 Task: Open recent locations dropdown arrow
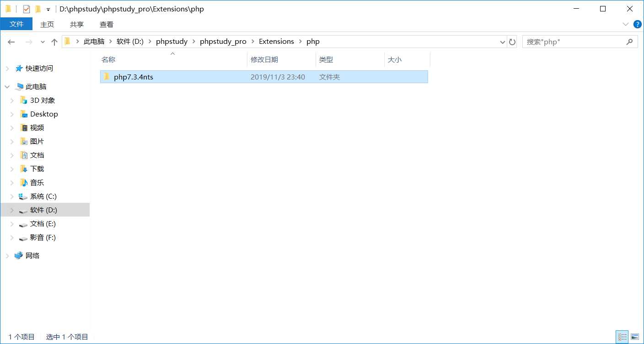(43, 42)
